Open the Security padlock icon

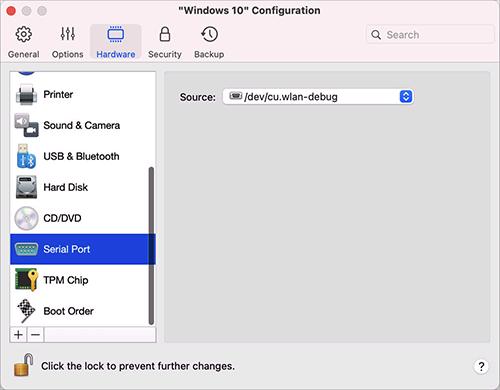pyautogui.click(x=165, y=34)
